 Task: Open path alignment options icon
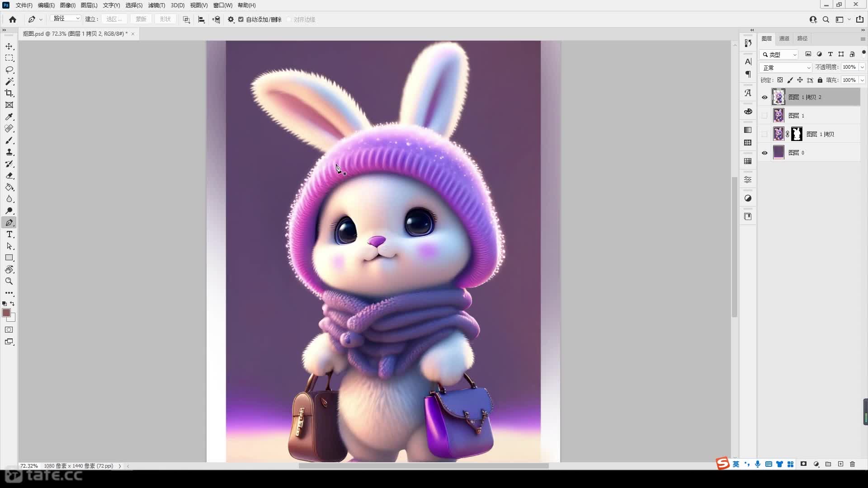point(202,19)
